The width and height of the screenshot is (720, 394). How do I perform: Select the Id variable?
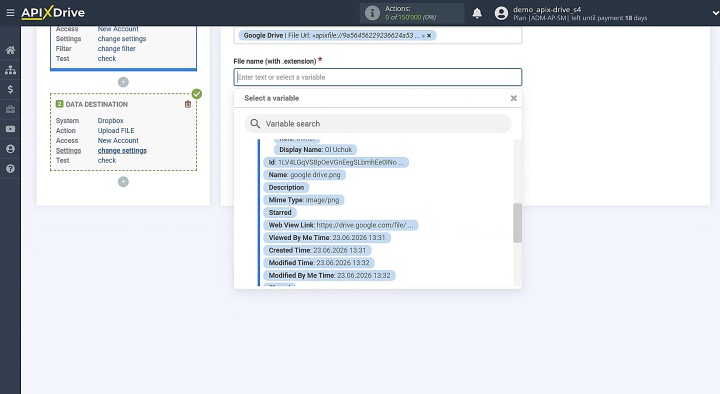(x=336, y=162)
